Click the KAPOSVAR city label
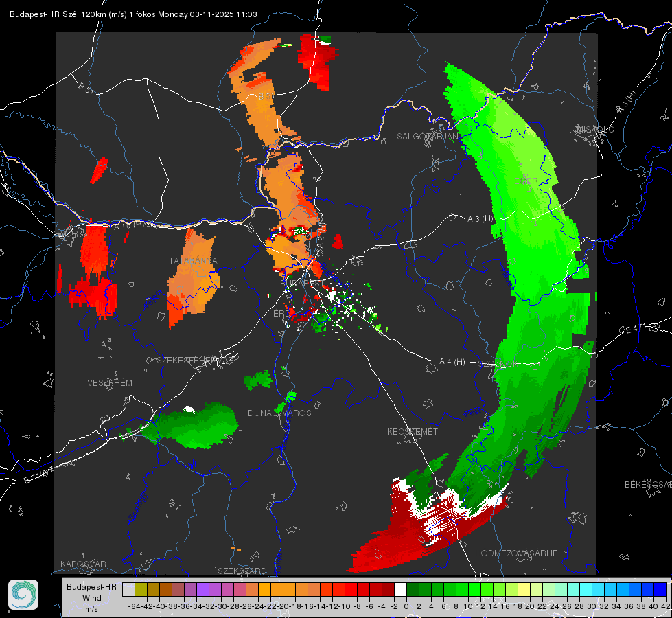Viewport: 672px width, 618px height. click(x=83, y=564)
